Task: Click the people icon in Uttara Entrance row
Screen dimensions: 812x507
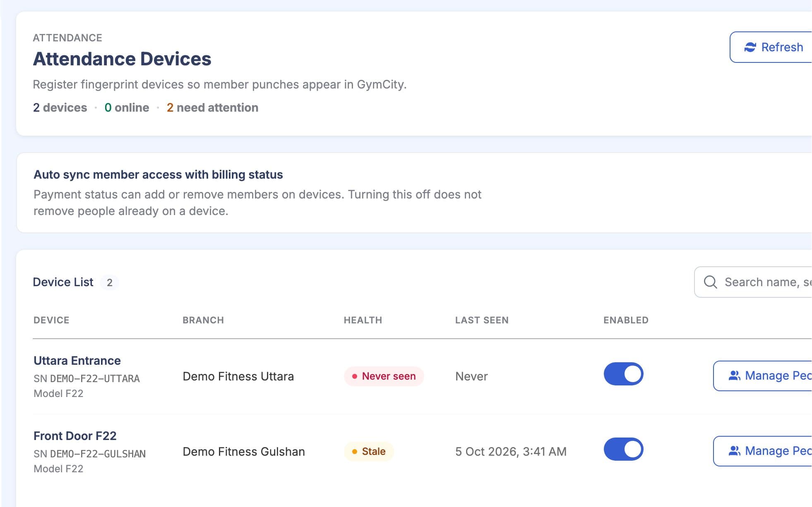Action: click(734, 375)
